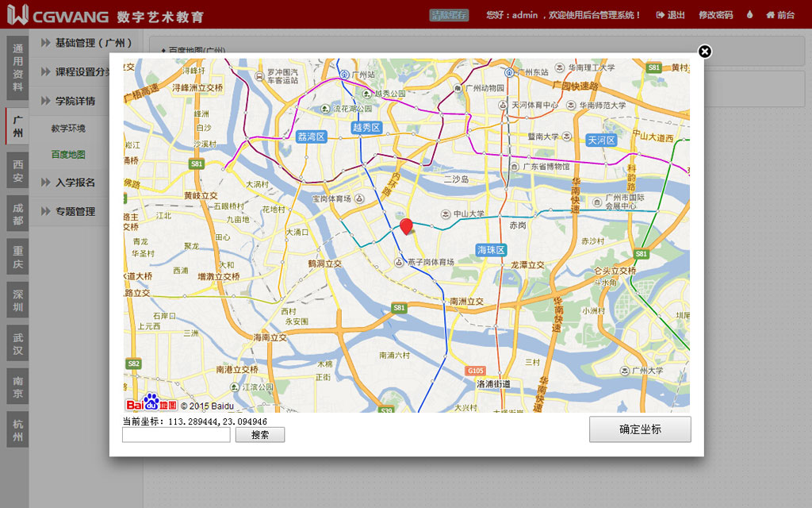Switch to the 通用资料 side tab
This screenshot has height=508, width=812.
(x=17, y=68)
